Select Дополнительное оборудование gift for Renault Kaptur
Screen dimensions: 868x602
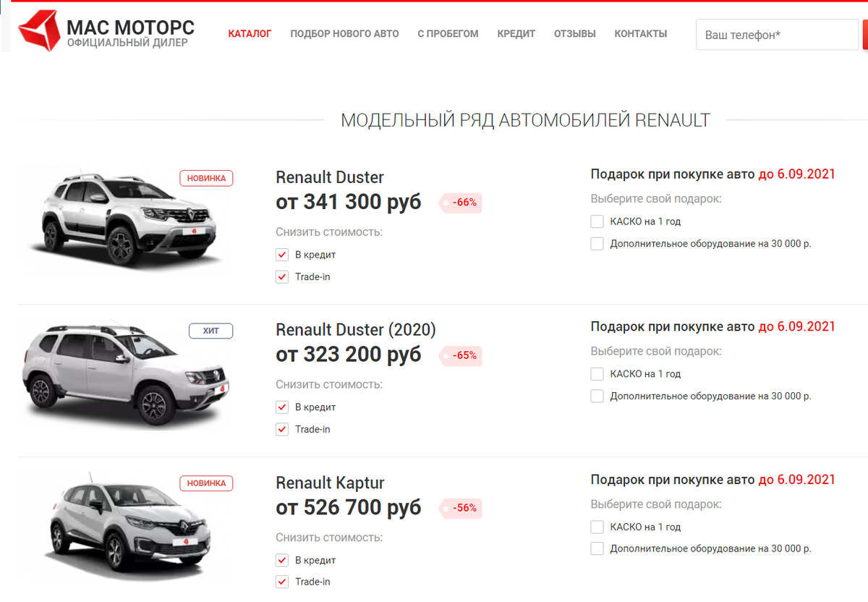click(x=597, y=548)
